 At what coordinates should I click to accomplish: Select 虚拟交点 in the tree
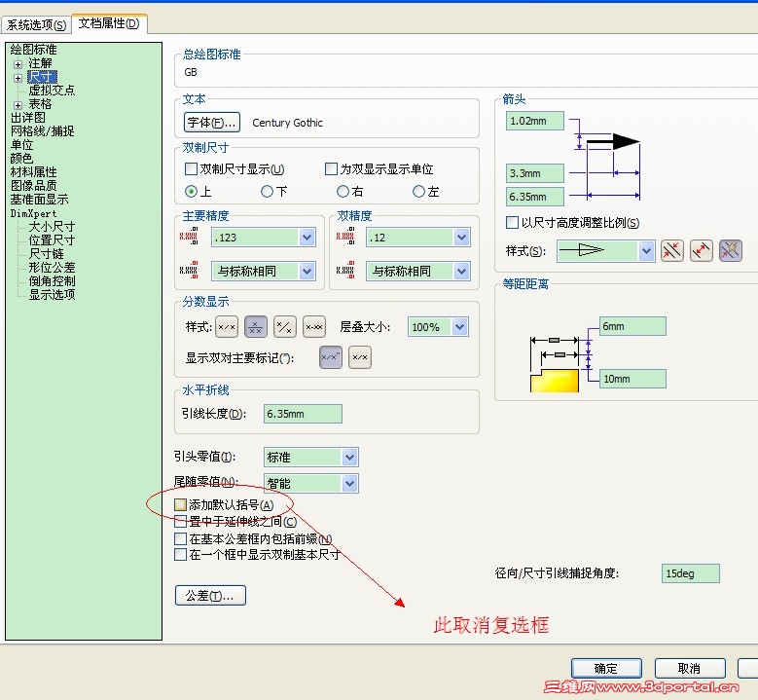(52, 90)
